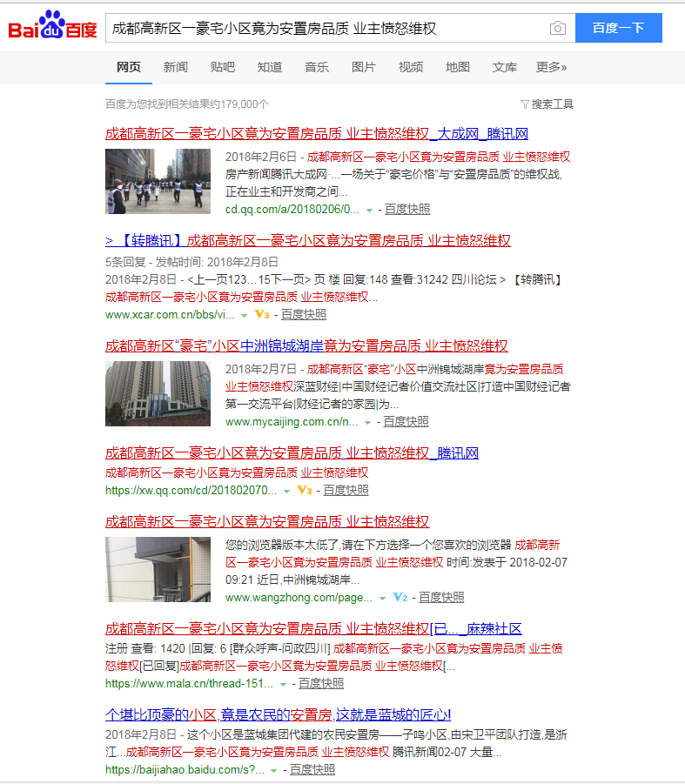The image size is (685, 784).
Task: Click the https://xw.qq.com/cd URL text
Action: pyautogui.click(x=191, y=490)
